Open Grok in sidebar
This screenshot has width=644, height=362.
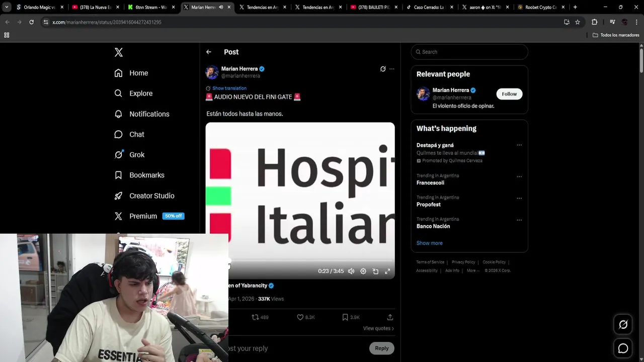coord(129,155)
